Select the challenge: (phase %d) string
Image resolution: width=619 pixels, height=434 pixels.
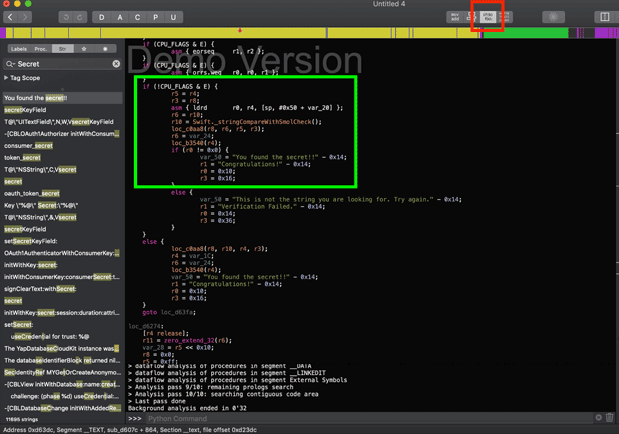(62, 396)
